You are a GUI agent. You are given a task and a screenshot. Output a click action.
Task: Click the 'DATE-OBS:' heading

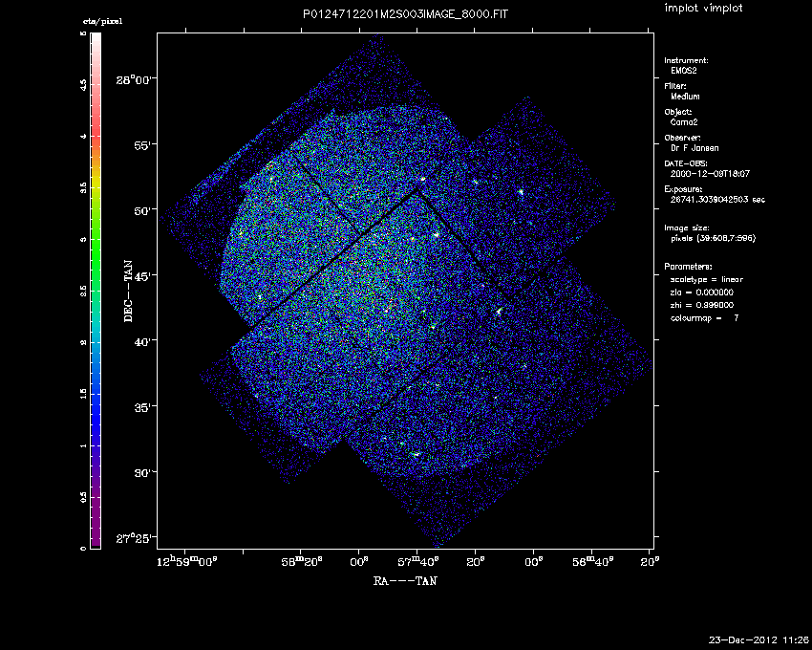point(686,163)
